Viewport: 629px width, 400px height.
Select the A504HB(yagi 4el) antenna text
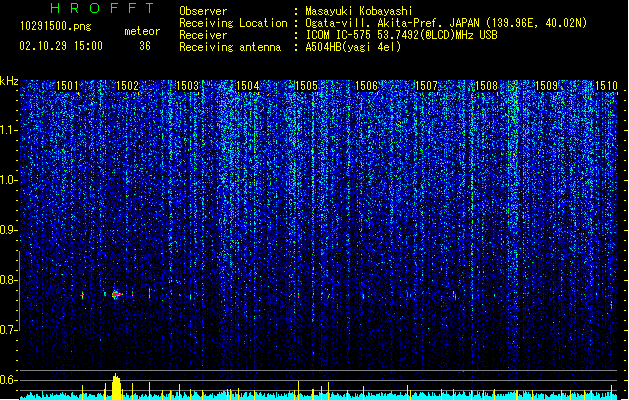353,47
